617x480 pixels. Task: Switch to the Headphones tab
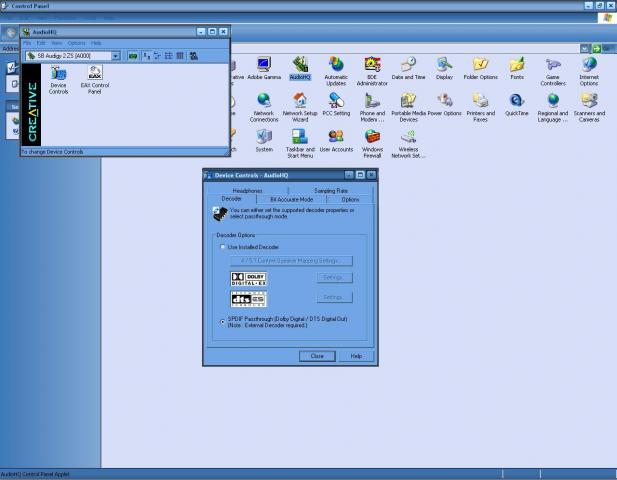pos(248,190)
